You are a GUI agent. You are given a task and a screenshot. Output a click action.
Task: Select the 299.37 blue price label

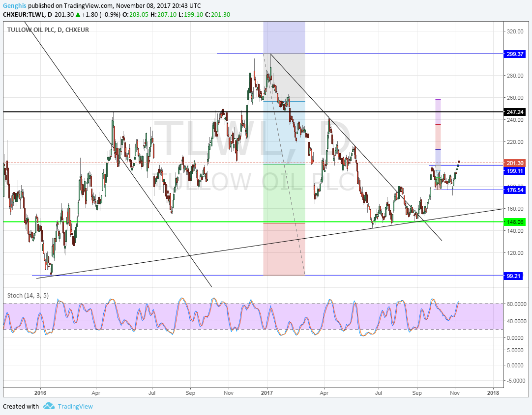[514, 54]
